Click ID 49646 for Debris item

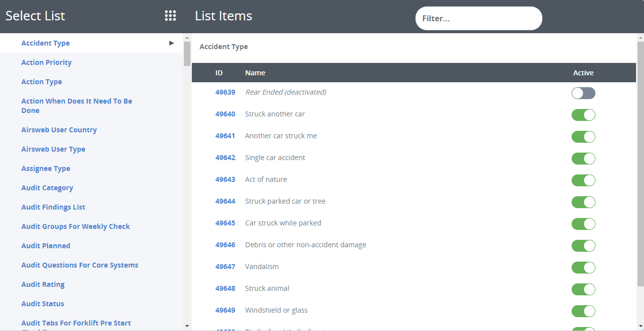tap(225, 245)
